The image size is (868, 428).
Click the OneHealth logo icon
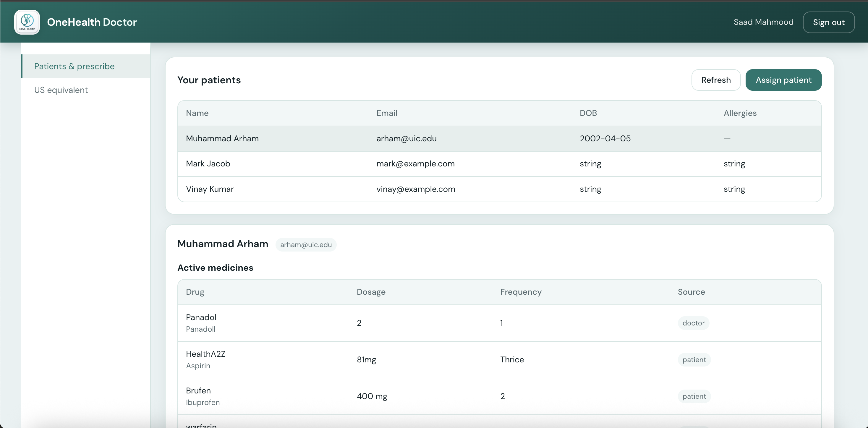tap(27, 22)
